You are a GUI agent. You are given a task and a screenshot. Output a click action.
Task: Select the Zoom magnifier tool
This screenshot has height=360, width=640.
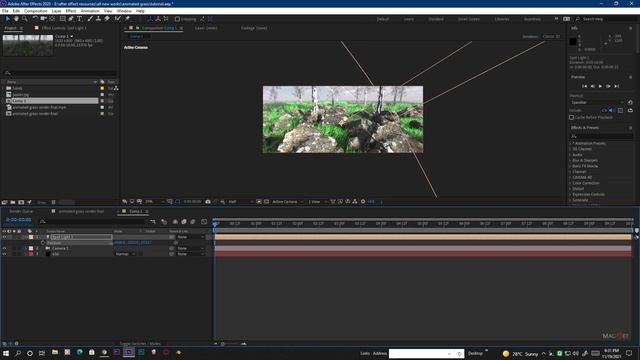24,19
